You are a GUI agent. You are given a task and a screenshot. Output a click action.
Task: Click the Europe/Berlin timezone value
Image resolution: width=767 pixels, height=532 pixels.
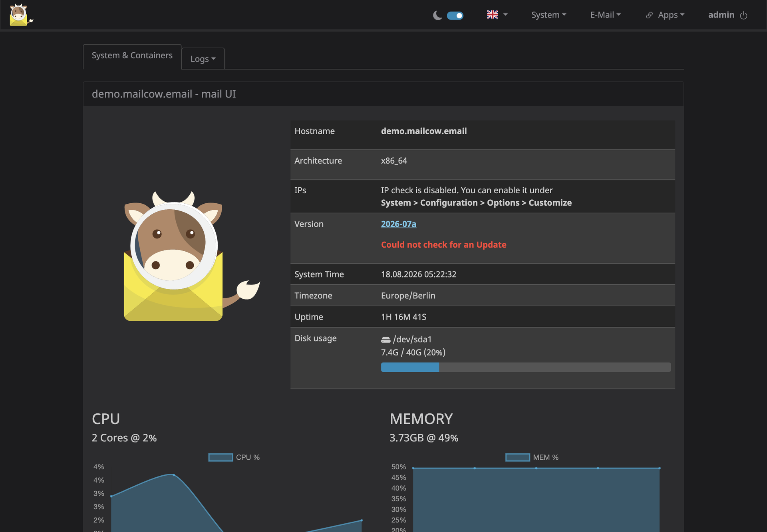(408, 296)
